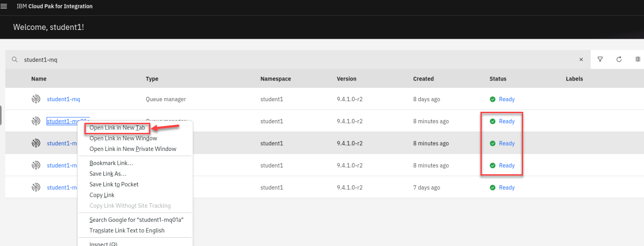Clear the search field text
The height and width of the screenshot is (246, 644).
coord(581,59)
